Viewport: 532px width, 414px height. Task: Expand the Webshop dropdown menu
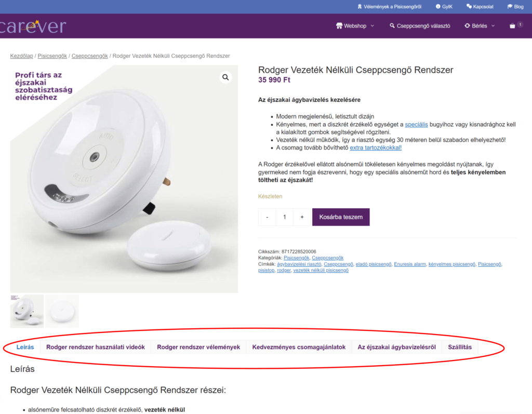point(355,26)
